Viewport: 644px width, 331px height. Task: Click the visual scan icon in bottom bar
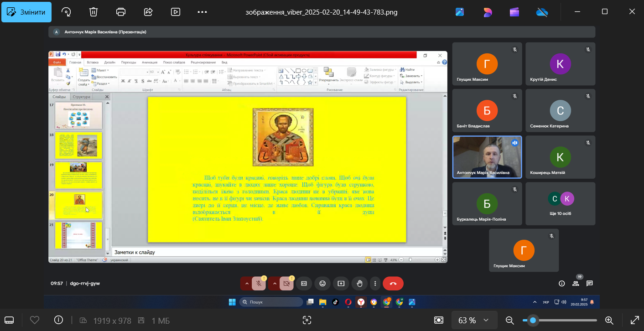pyautogui.click(x=307, y=320)
